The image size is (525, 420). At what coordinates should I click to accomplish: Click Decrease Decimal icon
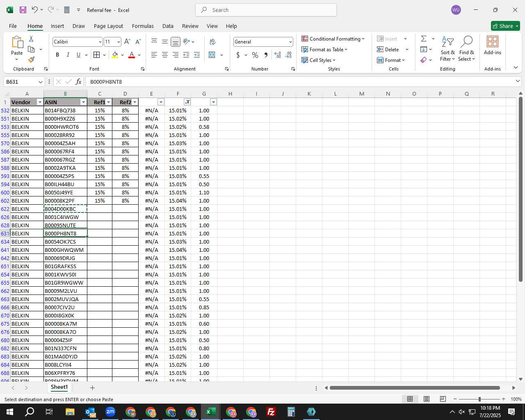(x=288, y=55)
